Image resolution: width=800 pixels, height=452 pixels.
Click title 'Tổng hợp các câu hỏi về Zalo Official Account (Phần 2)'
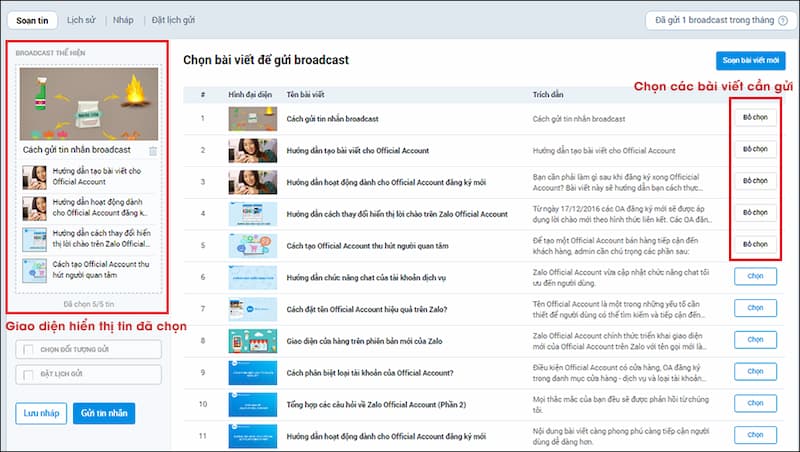tap(376, 405)
